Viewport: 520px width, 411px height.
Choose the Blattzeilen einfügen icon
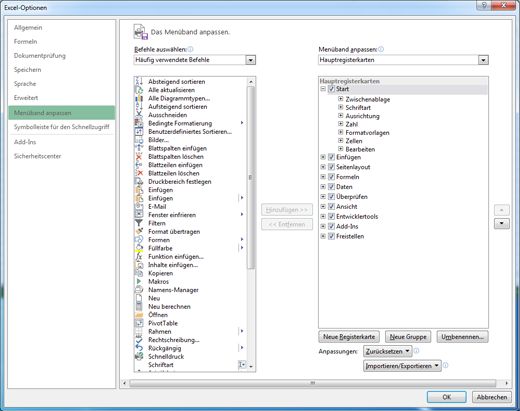[x=139, y=165]
